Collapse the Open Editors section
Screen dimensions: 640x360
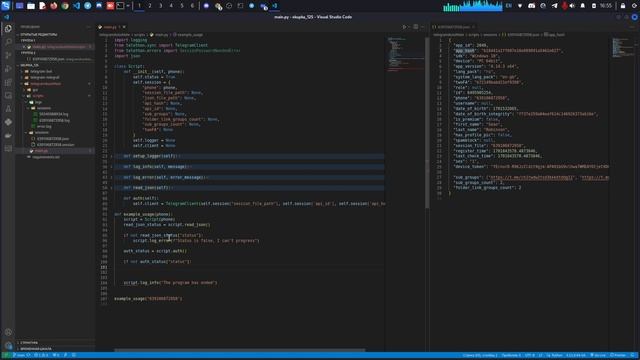click(39, 35)
